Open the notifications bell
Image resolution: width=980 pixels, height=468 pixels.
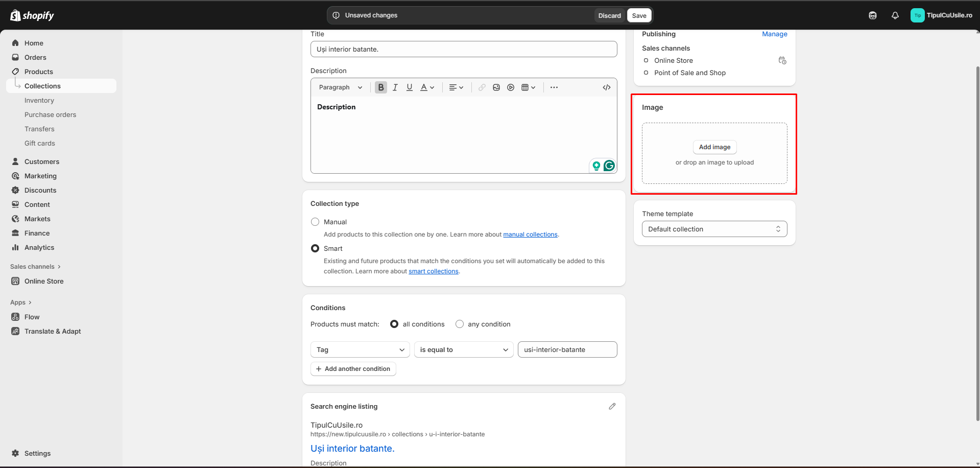coord(895,15)
